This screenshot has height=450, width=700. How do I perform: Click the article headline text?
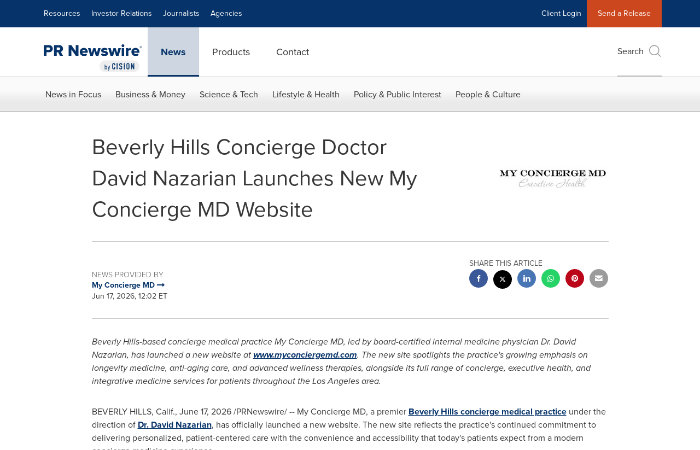(254, 179)
